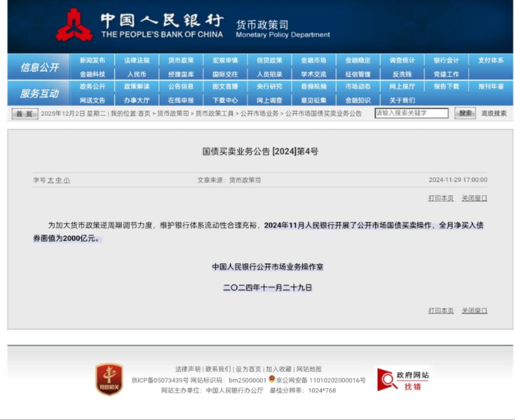
Task: Open 经理国库 section
Action: point(181,74)
